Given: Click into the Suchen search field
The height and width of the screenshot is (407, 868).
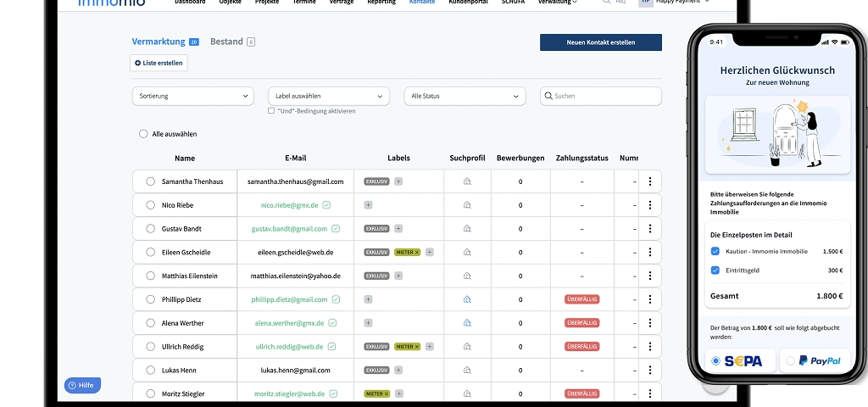Looking at the screenshot, I should point(605,97).
